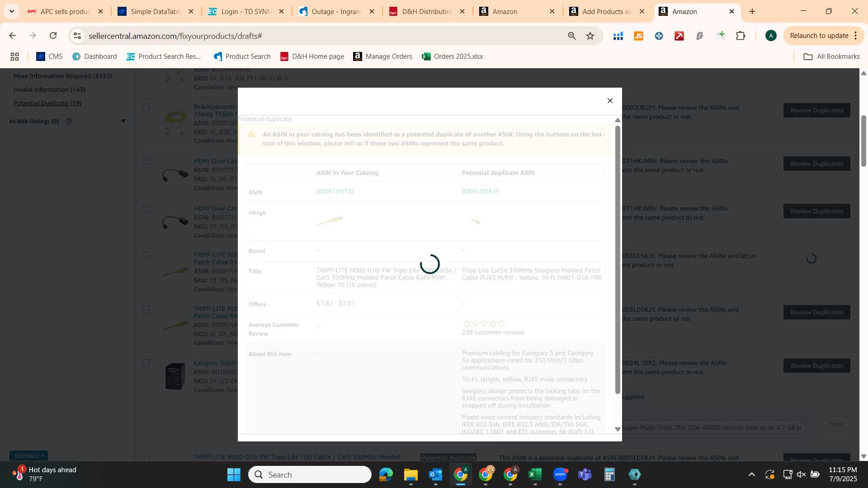Open a new browser tab
Viewport: 868px width, 488px height.
pyautogui.click(x=752, y=12)
